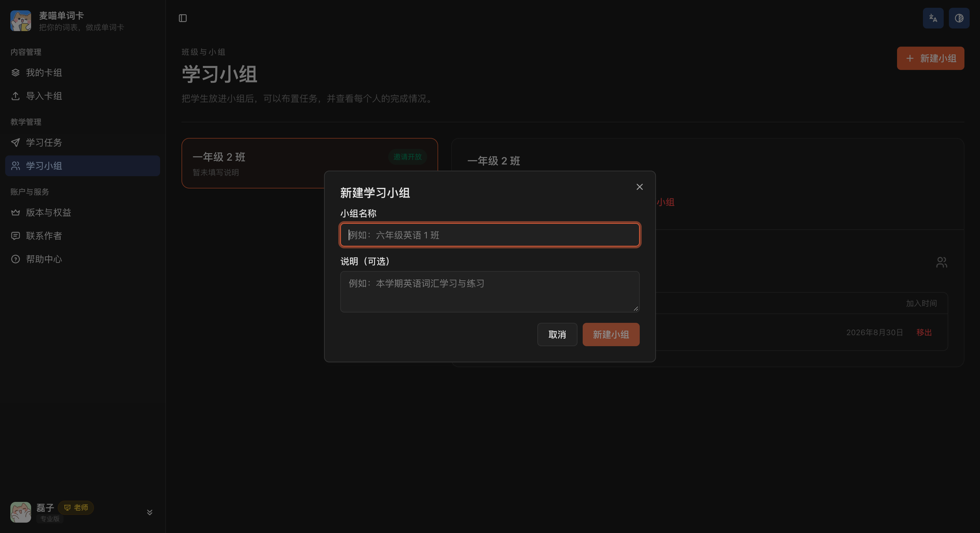Click the 邀请开放 status badge

[407, 157]
